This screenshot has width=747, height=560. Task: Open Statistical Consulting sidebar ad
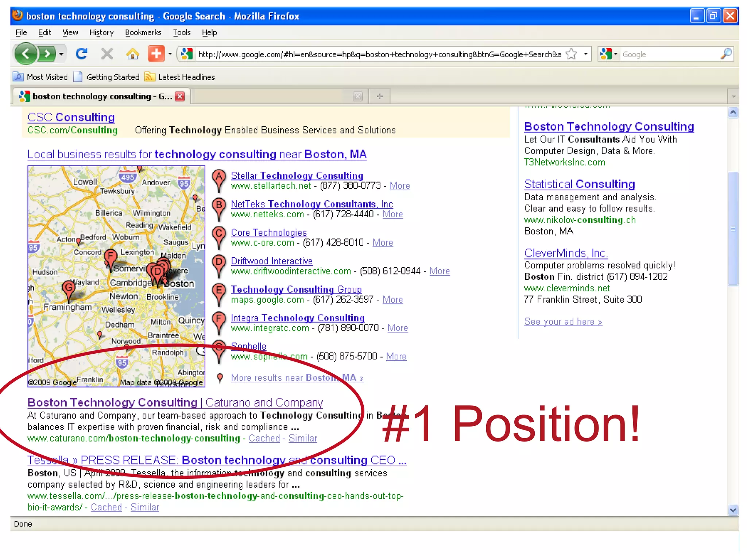tap(580, 184)
